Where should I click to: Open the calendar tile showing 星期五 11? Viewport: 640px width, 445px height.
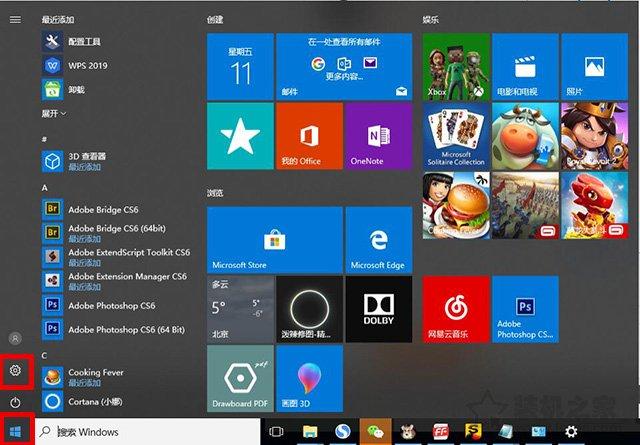point(240,67)
